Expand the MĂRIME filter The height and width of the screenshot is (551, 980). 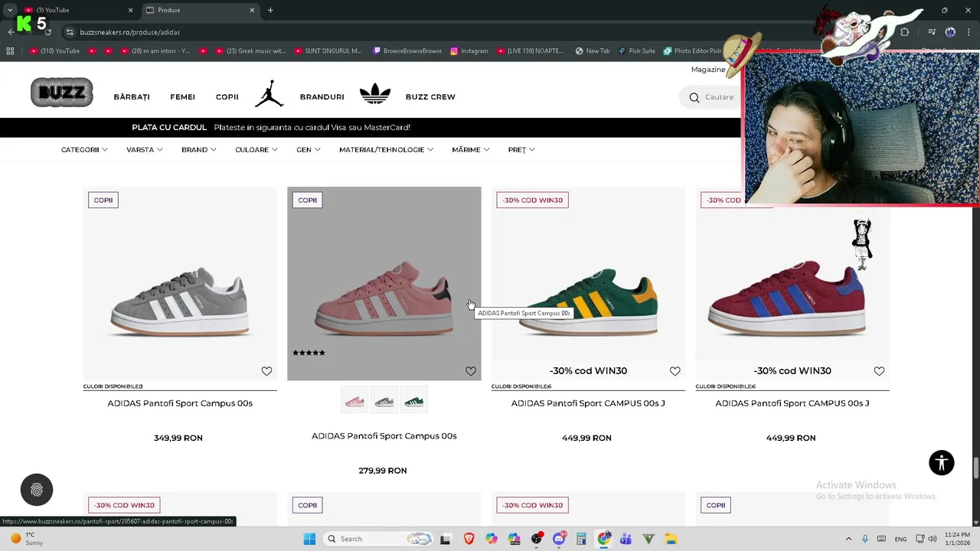point(471,150)
